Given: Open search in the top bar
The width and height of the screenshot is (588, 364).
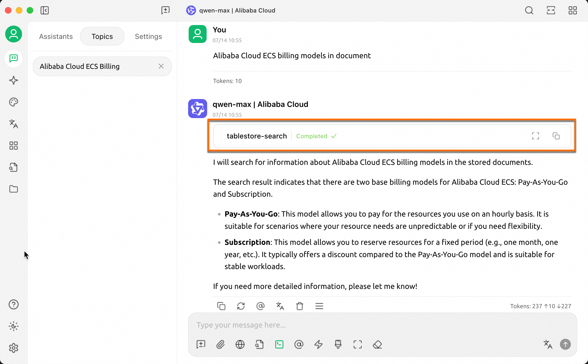Looking at the screenshot, I should point(529,11).
